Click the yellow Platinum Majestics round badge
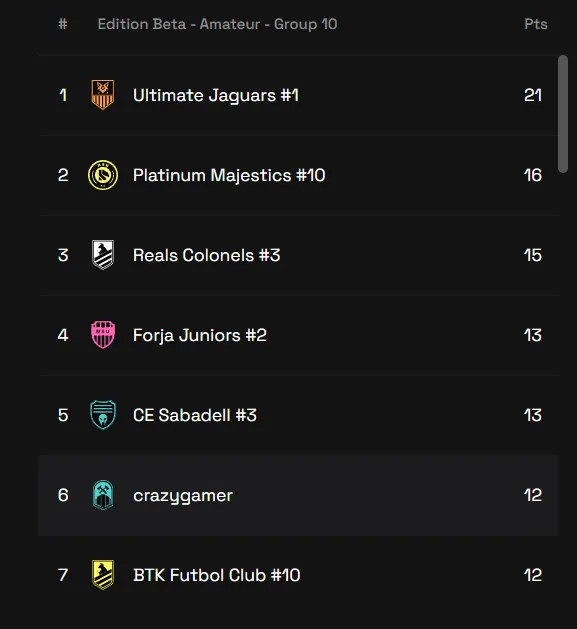577x629 pixels. tap(103, 175)
